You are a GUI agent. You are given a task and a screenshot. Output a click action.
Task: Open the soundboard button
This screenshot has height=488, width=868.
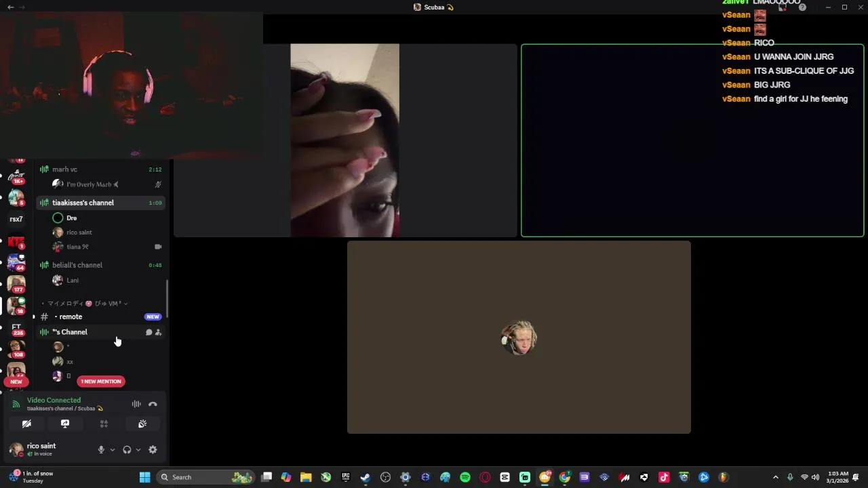tap(142, 424)
